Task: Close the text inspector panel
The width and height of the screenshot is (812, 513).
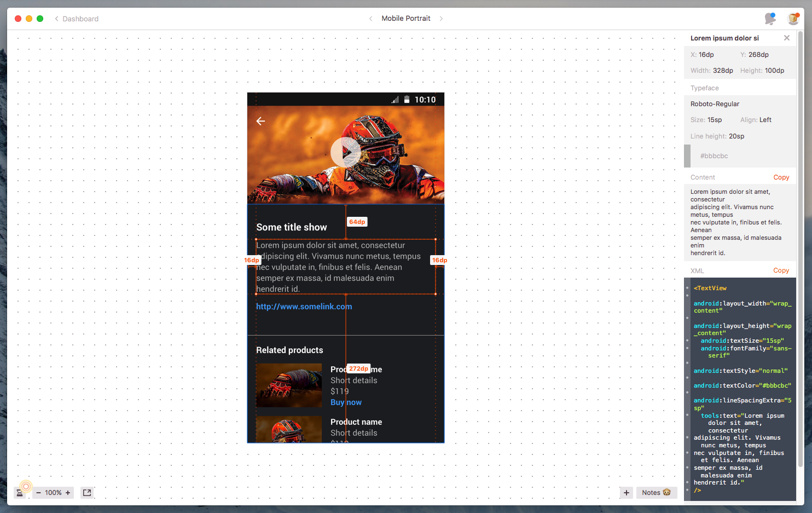Action: point(786,38)
